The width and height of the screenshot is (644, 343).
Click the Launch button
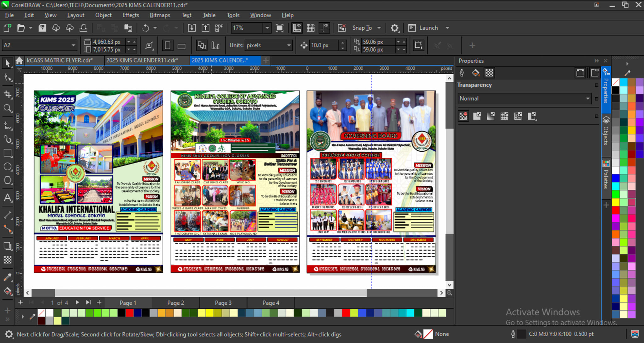tap(423, 28)
